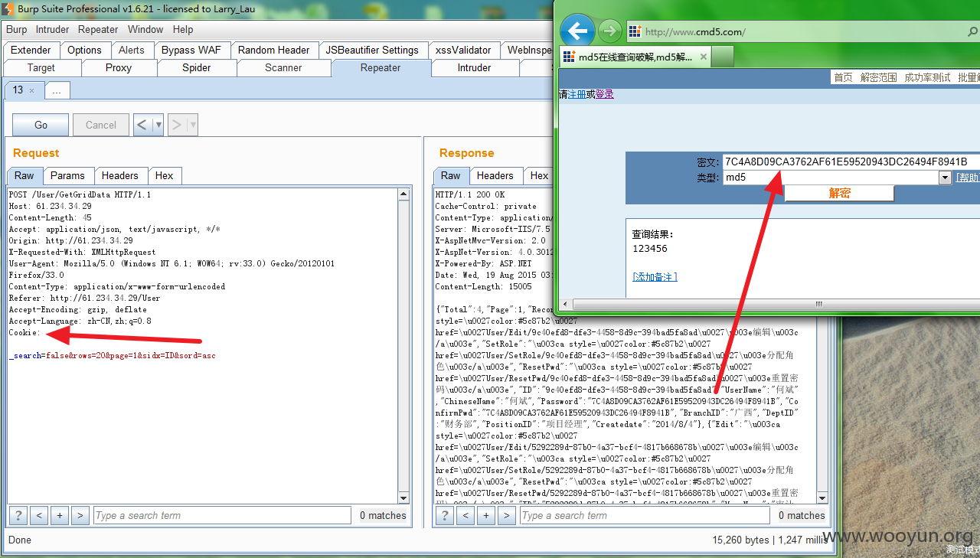Open dropdown beside history back arrow

coord(158,125)
